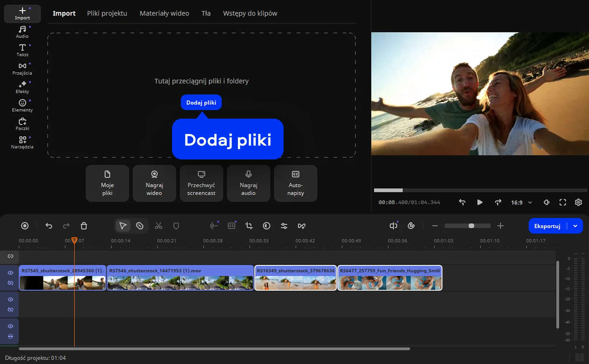The image size is (589, 364).
Task: Delete selected clip with trash icon
Action: click(x=84, y=226)
